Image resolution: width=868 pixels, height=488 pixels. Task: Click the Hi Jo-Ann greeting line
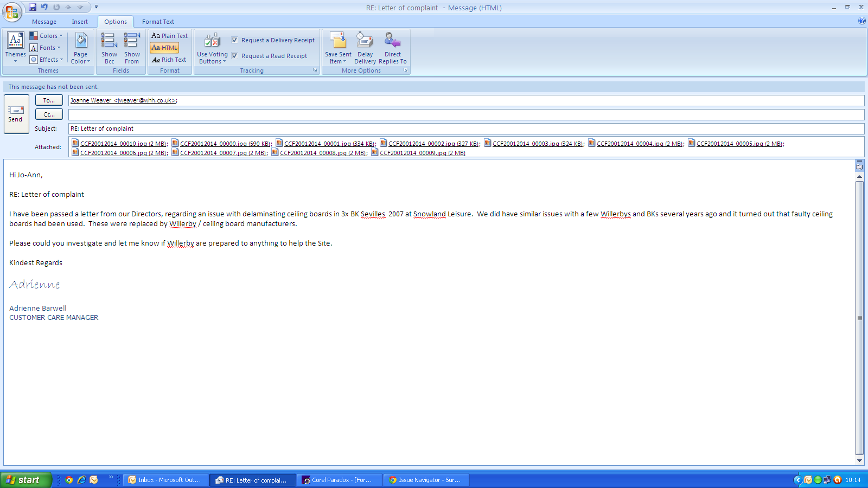[x=25, y=175]
